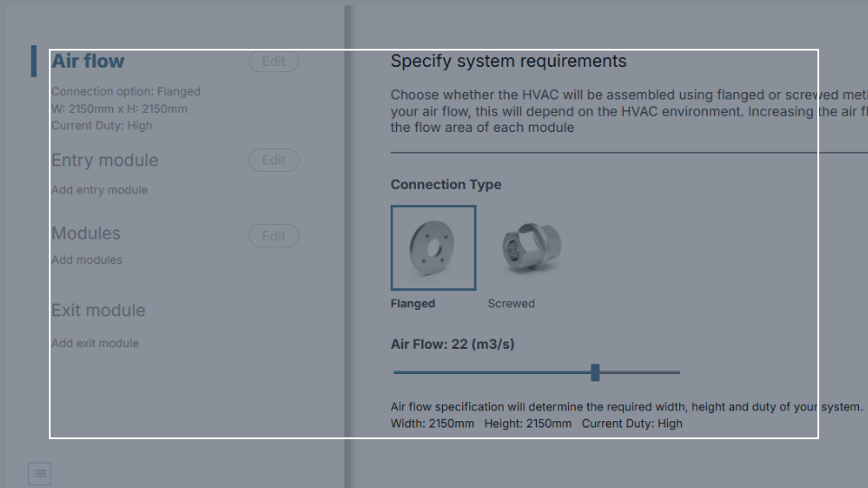Select the Screwed hex nut image
868x488 pixels.
point(532,248)
